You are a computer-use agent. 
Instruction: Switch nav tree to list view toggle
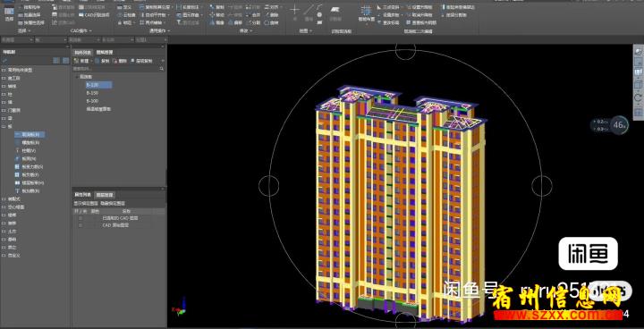(56, 61)
